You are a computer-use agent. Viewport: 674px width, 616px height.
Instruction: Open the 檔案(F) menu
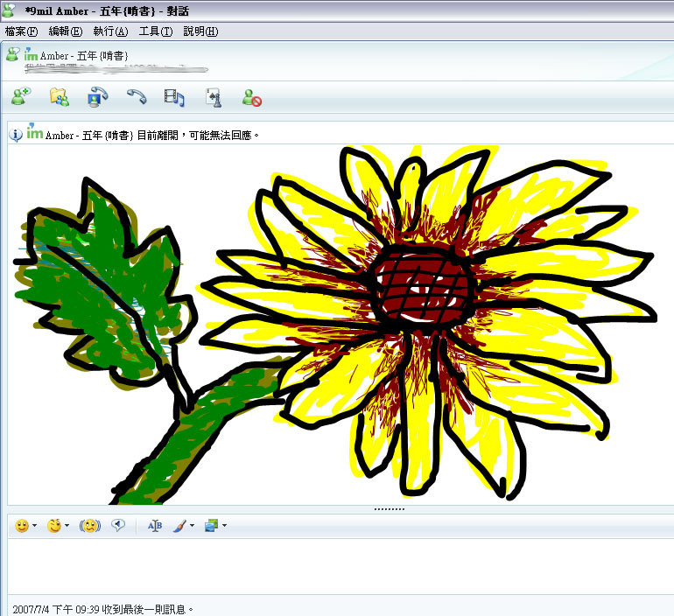click(21, 31)
